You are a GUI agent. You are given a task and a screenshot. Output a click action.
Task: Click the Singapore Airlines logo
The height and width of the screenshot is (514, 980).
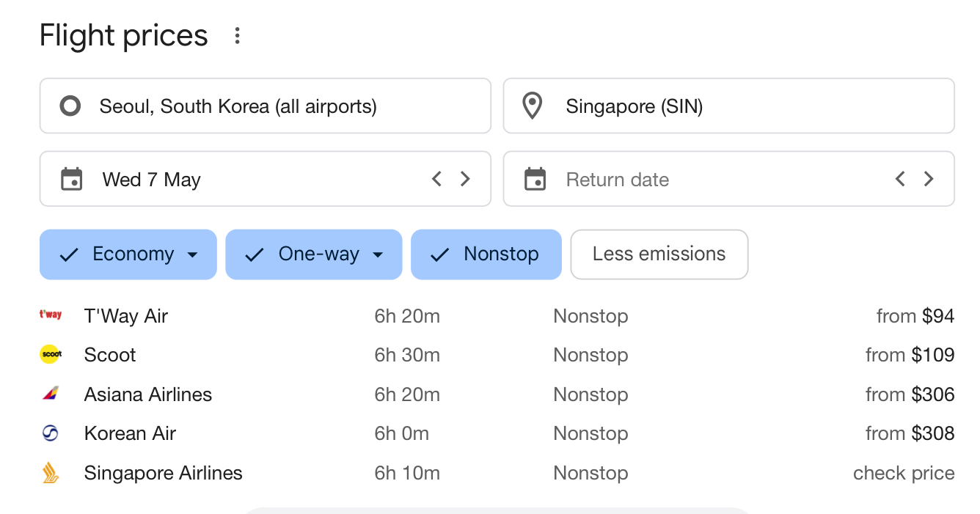pyautogui.click(x=51, y=473)
